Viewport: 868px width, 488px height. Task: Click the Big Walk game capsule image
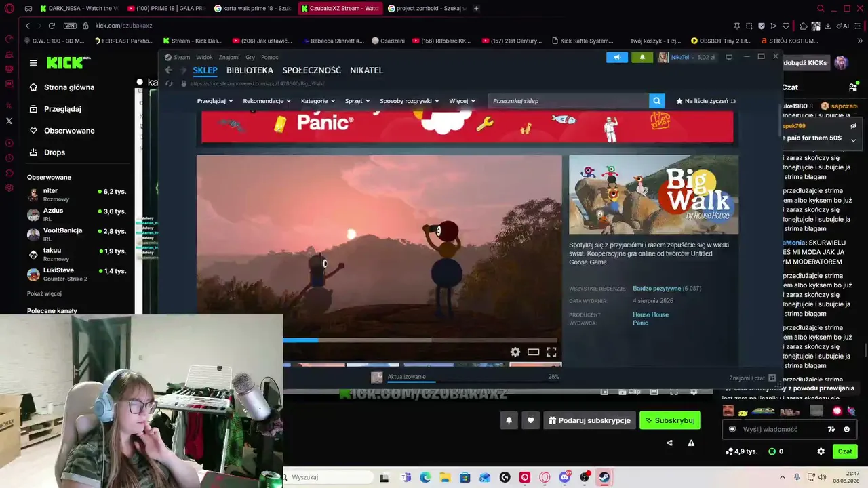[654, 195]
